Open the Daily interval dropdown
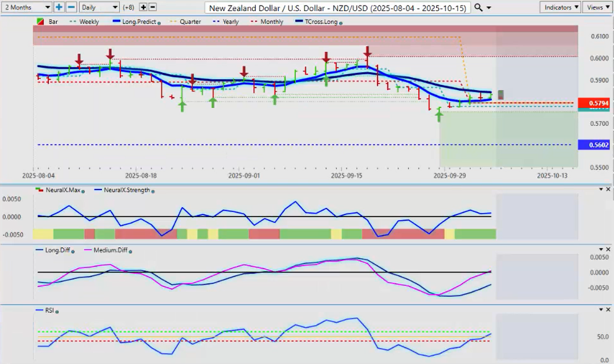 tap(99, 7)
